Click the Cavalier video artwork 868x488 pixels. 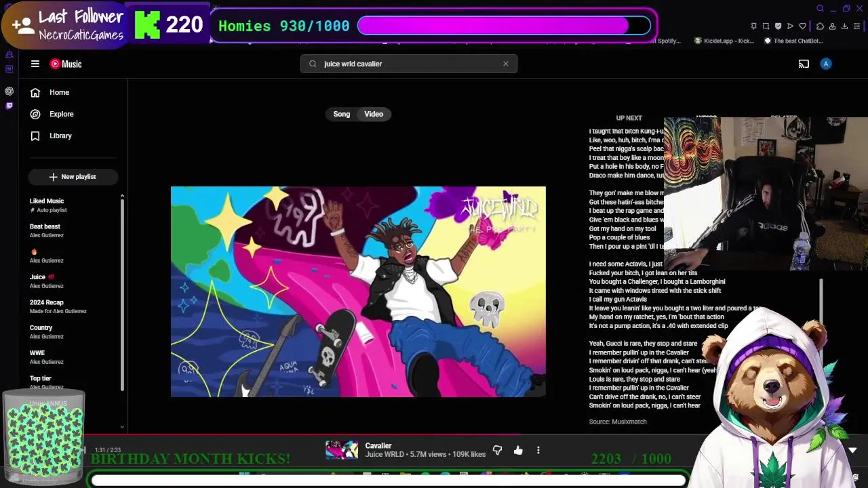click(358, 291)
